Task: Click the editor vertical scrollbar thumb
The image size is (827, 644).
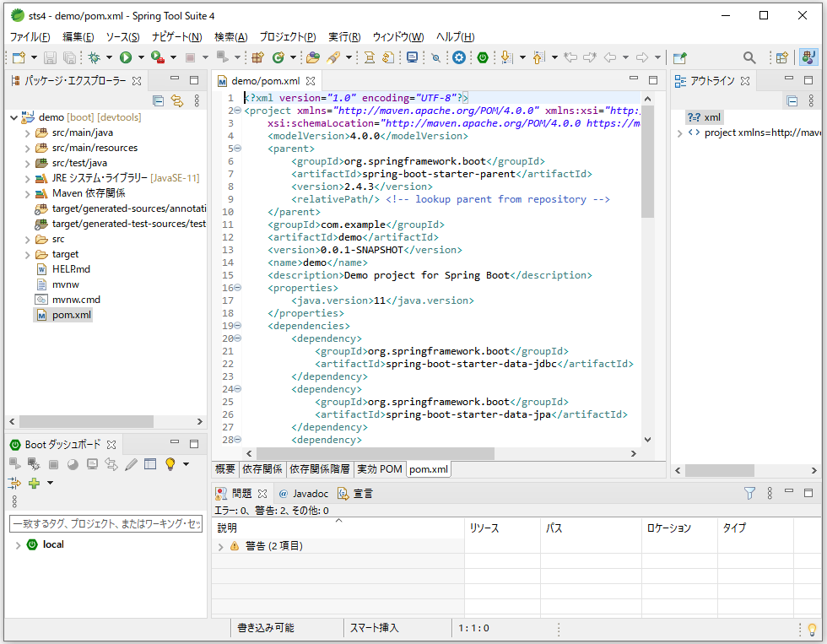Action: click(647, 160)
